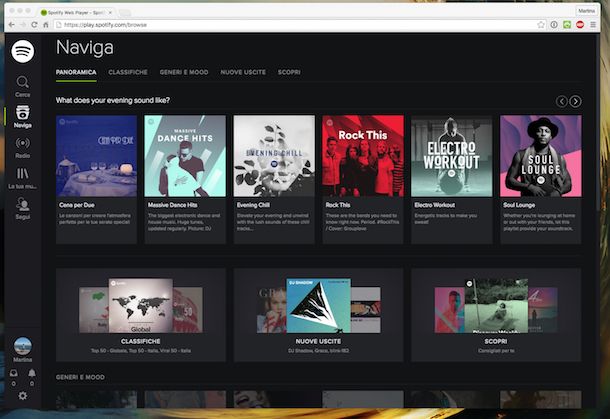Open the Cena per Due playlist cover
The image size is (610, 419).
[x=96, y=156]
